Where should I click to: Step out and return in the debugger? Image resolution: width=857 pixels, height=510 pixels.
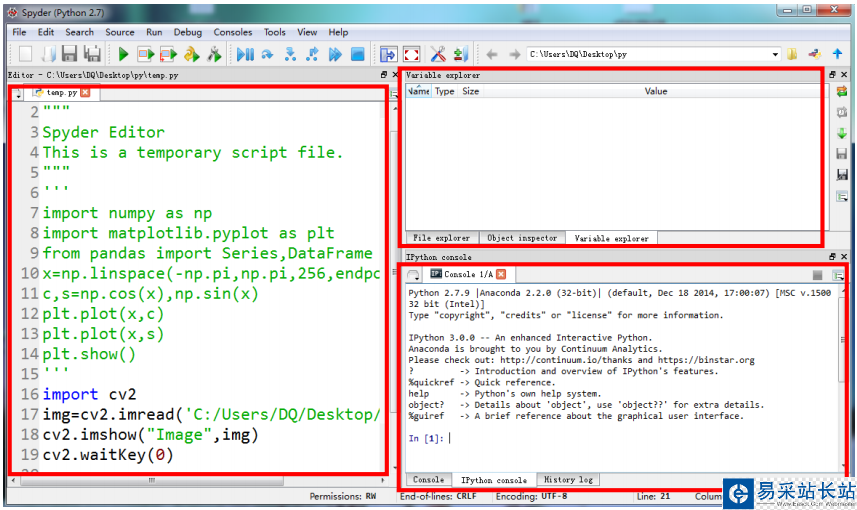click(x=312, y=54)
